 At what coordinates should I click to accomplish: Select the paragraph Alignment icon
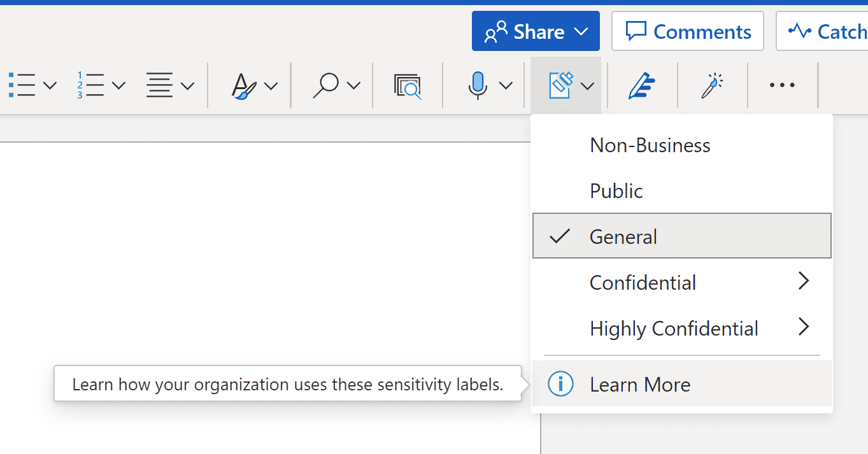tap(159, 85)
